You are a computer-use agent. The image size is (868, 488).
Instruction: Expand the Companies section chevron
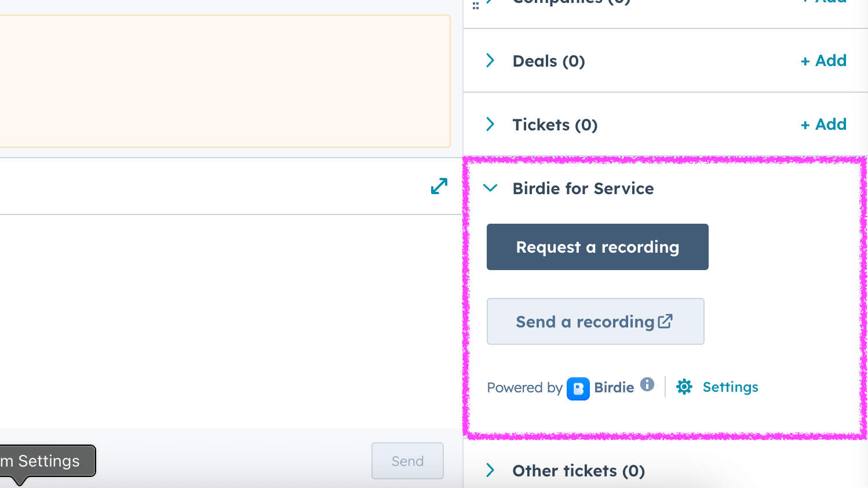click(490, 2)
